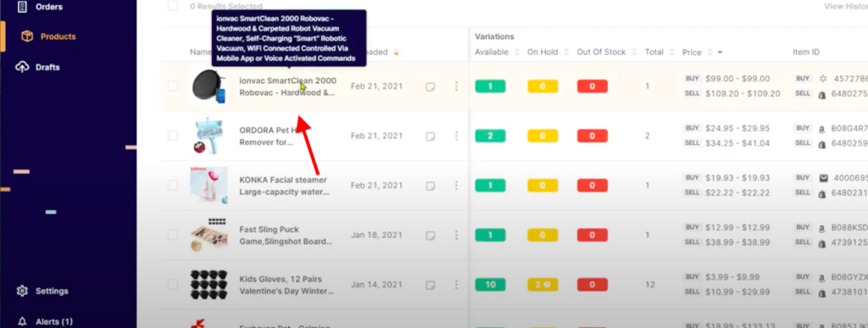Click the Amazon source icon in ORDORA row
Screen dimensions: 868x328
point(822,128)
